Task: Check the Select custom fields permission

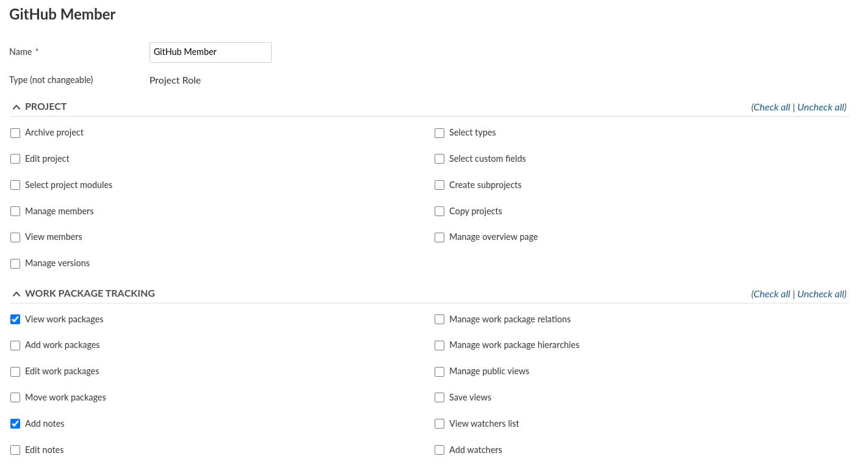Action: pyautogui.click(x=439, y=159)
